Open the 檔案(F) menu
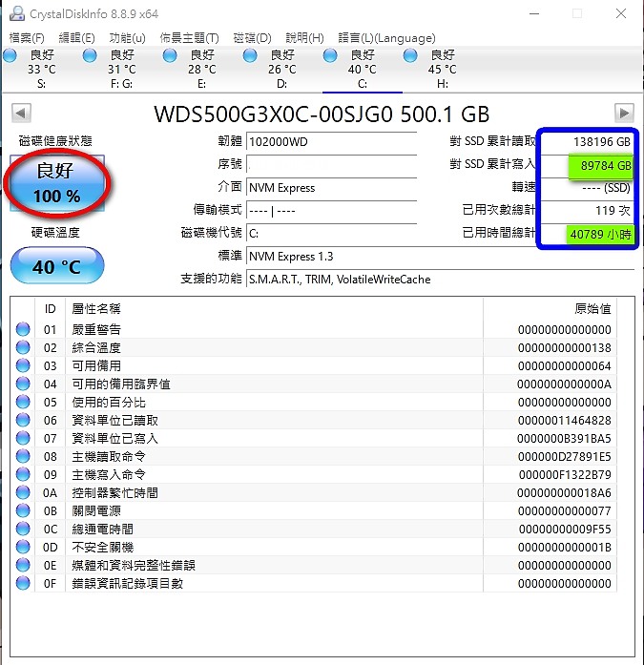Viewport: 644px width, 665px height. pyautogui.click(x=27, y=38)
